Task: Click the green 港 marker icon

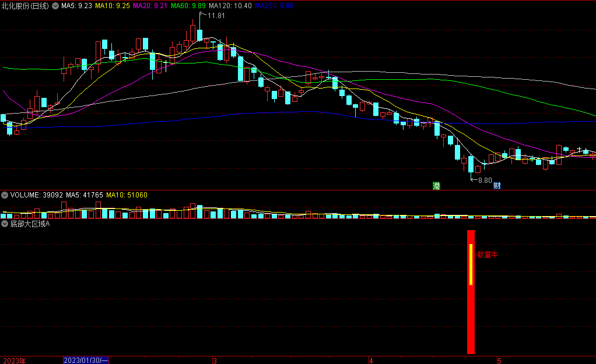Action: [436, 186]
